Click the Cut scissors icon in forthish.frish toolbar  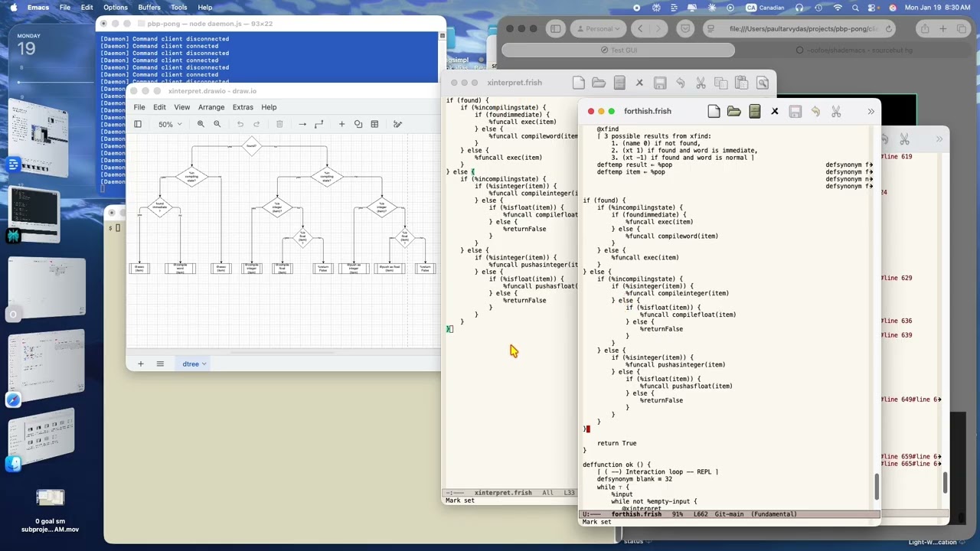(836, 112)
